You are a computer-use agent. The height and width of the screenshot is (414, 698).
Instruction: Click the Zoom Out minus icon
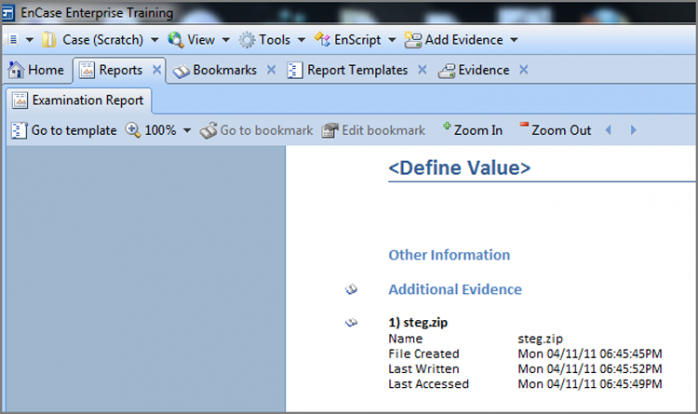[x=524, y=125]
